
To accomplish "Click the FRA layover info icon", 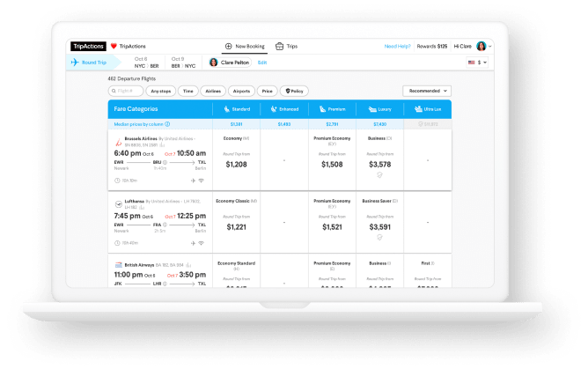I will coord(165,225).
